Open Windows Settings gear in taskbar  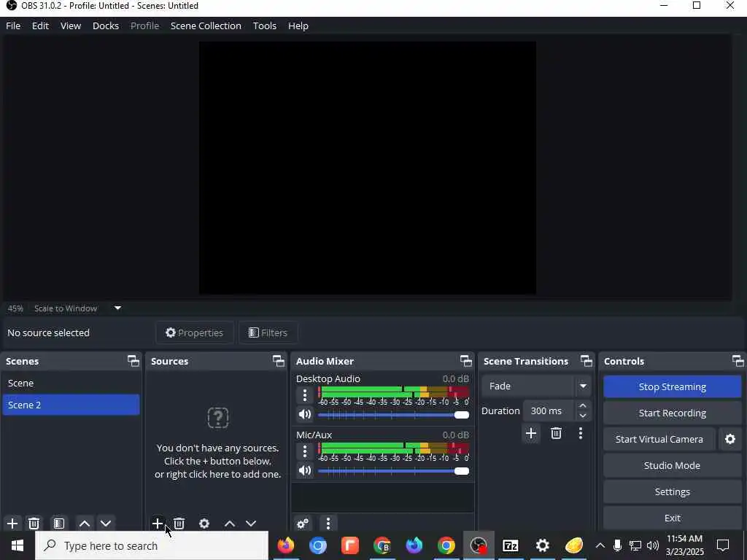pos(542,545)
